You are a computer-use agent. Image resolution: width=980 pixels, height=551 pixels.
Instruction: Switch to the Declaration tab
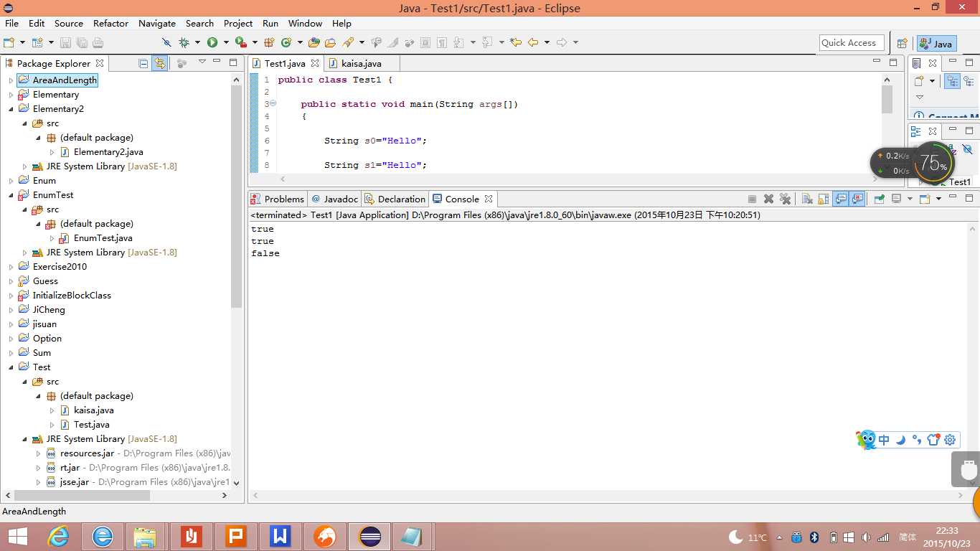395,199
